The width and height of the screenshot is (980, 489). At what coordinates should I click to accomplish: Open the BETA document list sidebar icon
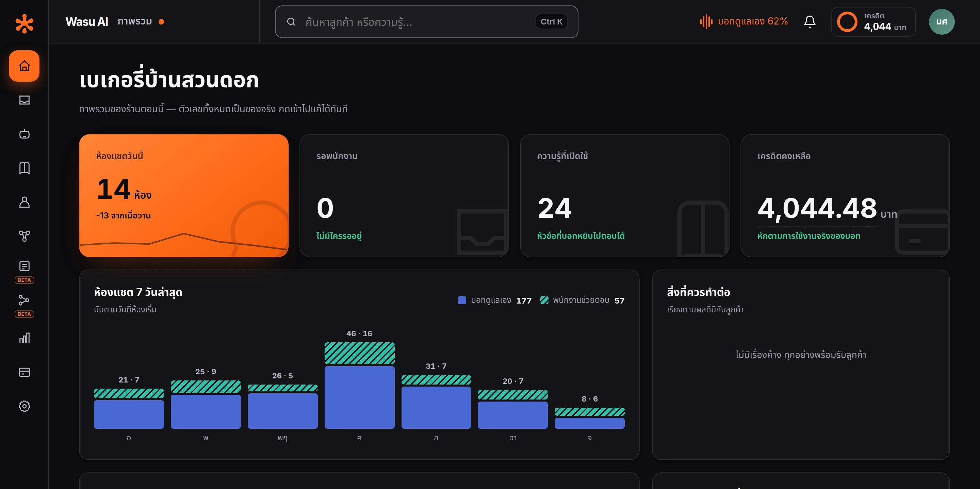pyautogui.click(x=24, y=266)
